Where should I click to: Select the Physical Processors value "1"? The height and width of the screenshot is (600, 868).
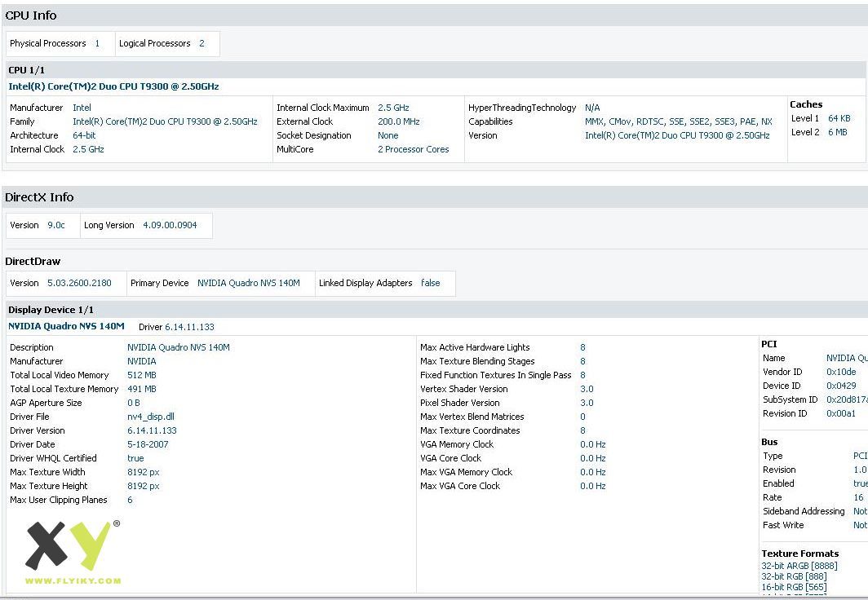coord(97,43)
